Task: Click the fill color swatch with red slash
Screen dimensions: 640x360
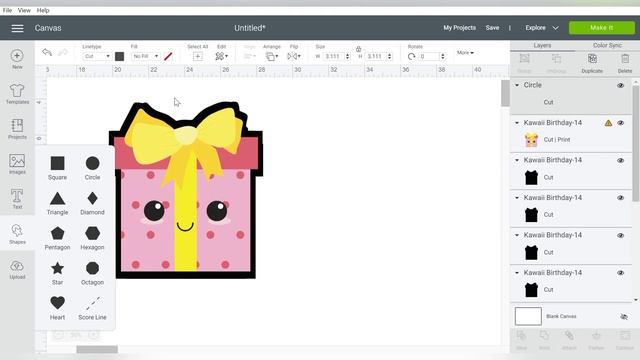Action: point(168,56)
